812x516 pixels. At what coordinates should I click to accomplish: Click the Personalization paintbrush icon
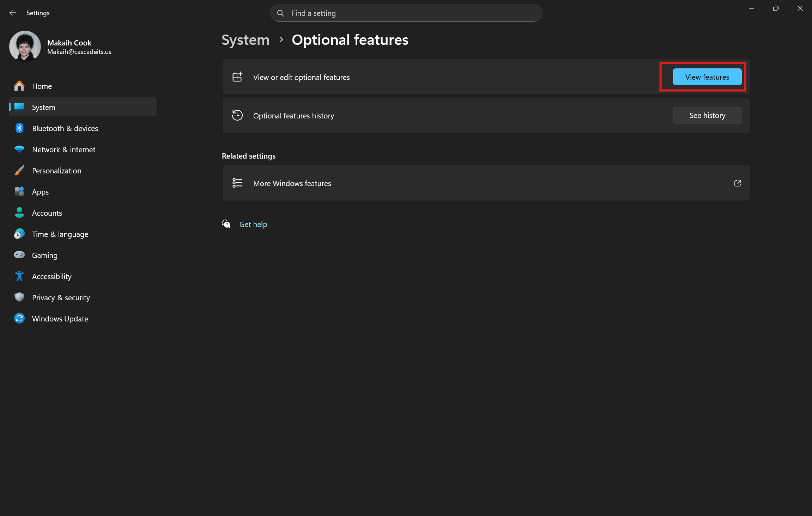click(x=19, y=171)
